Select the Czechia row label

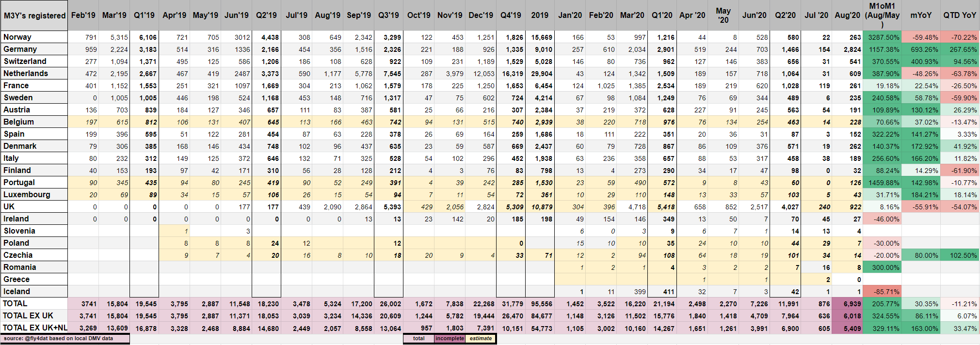pyautogui.click(x=34, y=255)
